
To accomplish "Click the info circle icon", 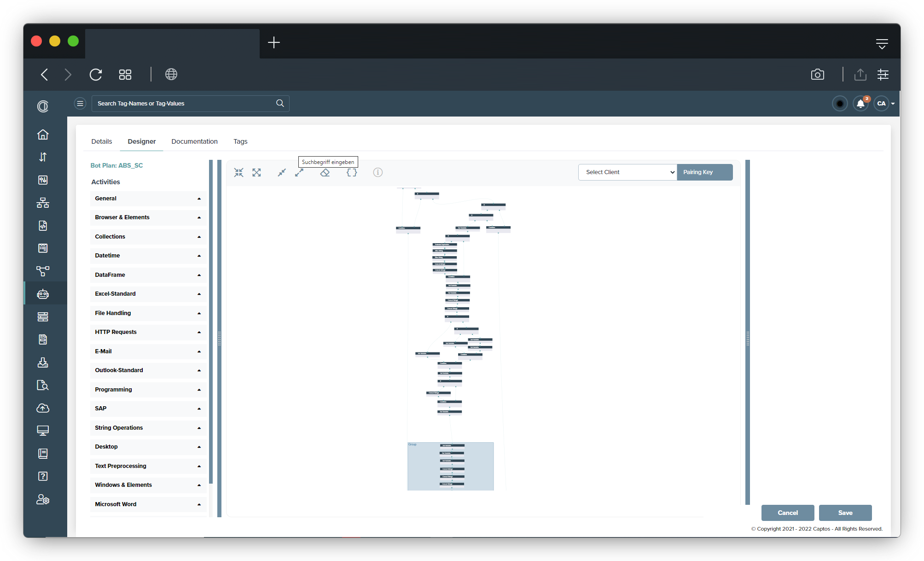I will 378,173.
